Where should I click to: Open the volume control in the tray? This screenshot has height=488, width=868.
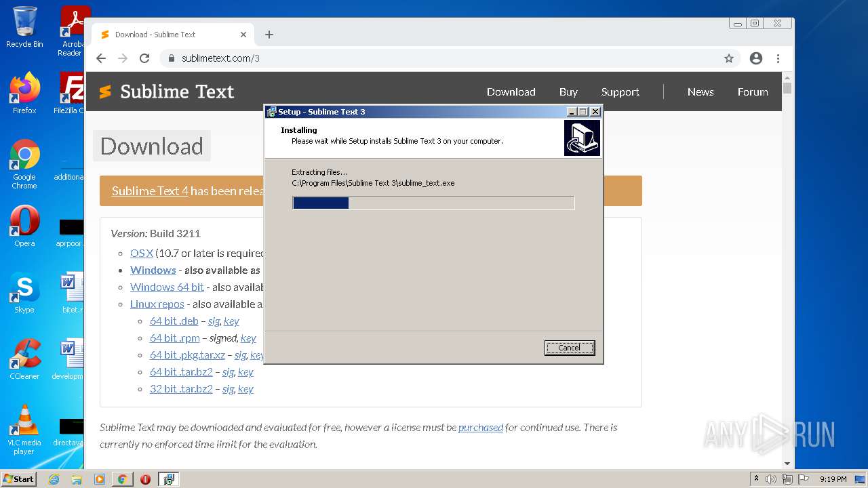pyautogui.click(x=771, y=479)
